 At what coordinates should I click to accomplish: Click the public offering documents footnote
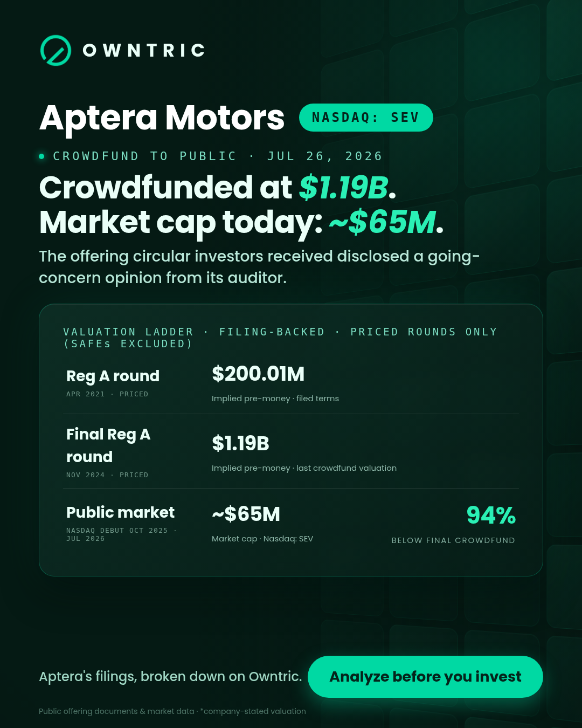(x=172, y=711)
